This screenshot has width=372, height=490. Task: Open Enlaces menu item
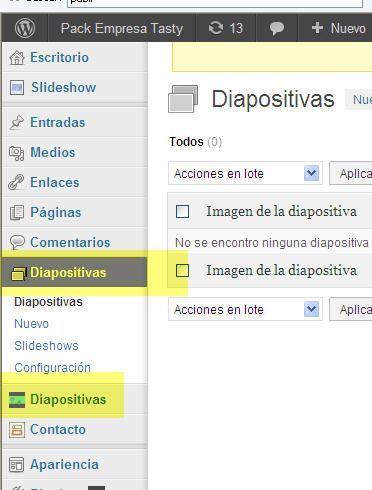pos(55,182)
